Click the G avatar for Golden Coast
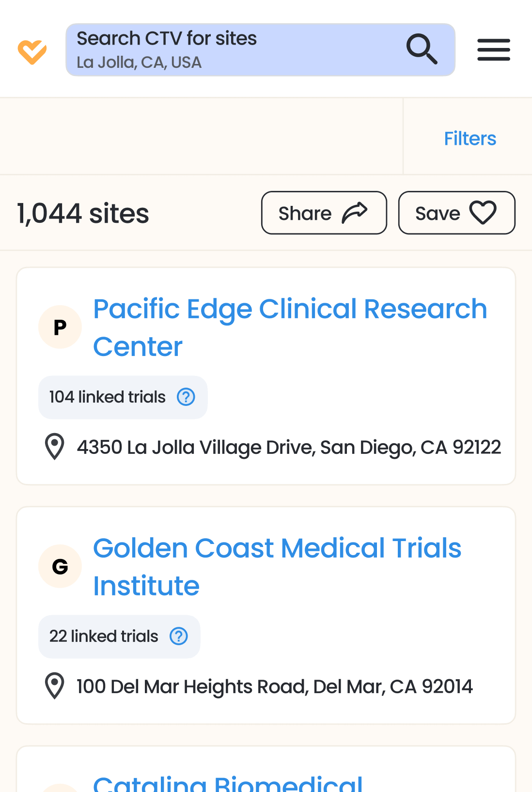The width and height of the screenshot is (532, 792). tap(60, 567)
